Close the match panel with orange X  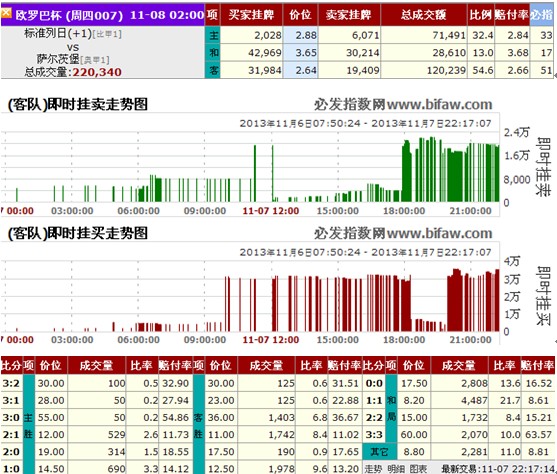click(6, 13)
